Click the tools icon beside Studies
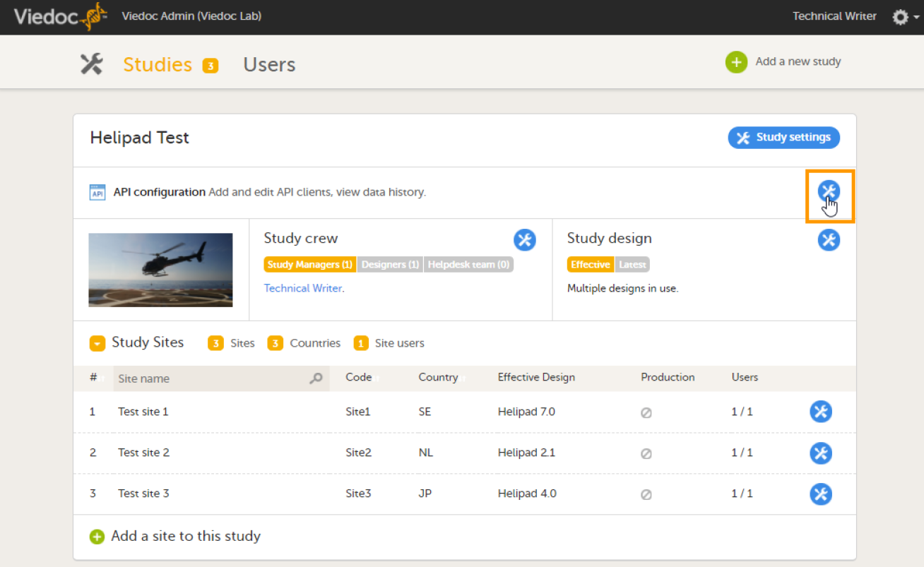Image resolution: width=924 pixels, height=567 pixels. (92, 63)
